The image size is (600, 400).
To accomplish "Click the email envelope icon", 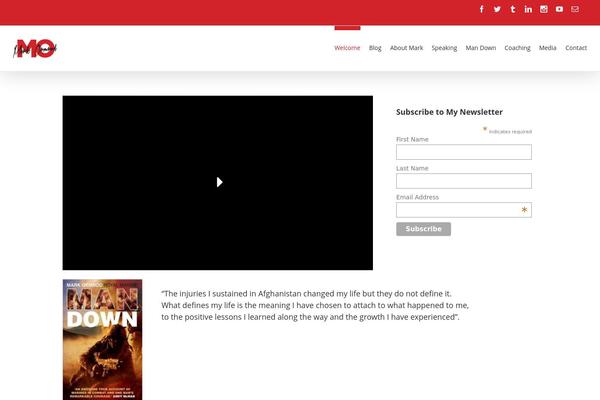I will pos(575,9).
